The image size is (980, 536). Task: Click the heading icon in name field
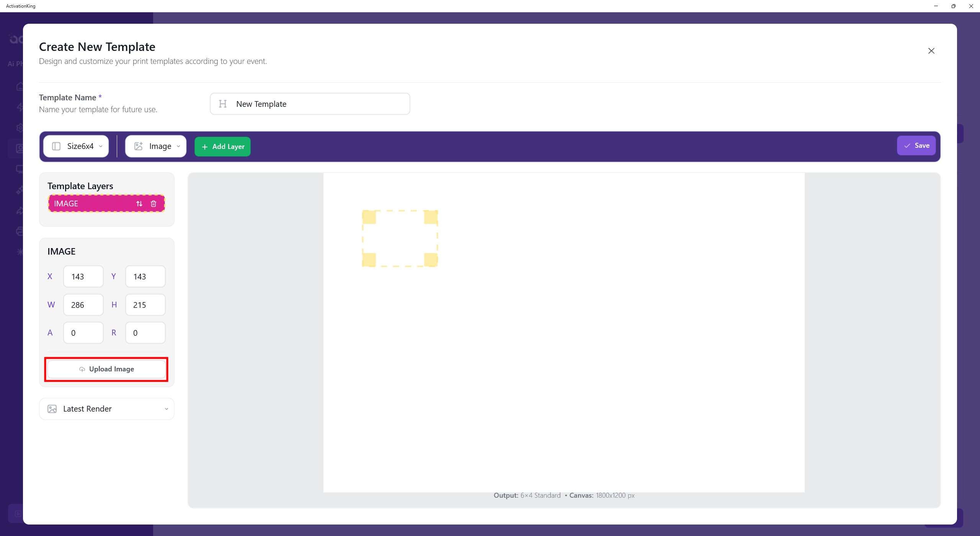tap(223, 104)
